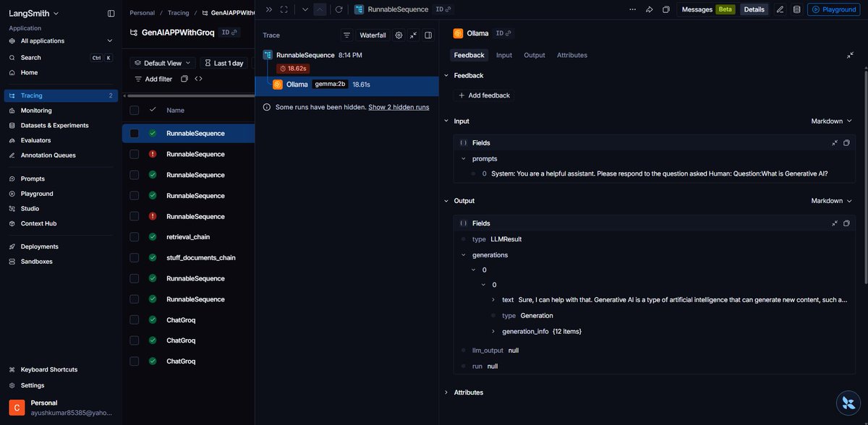Collapse the generations field
Viewport: 868px width, 425px height.
464,255
